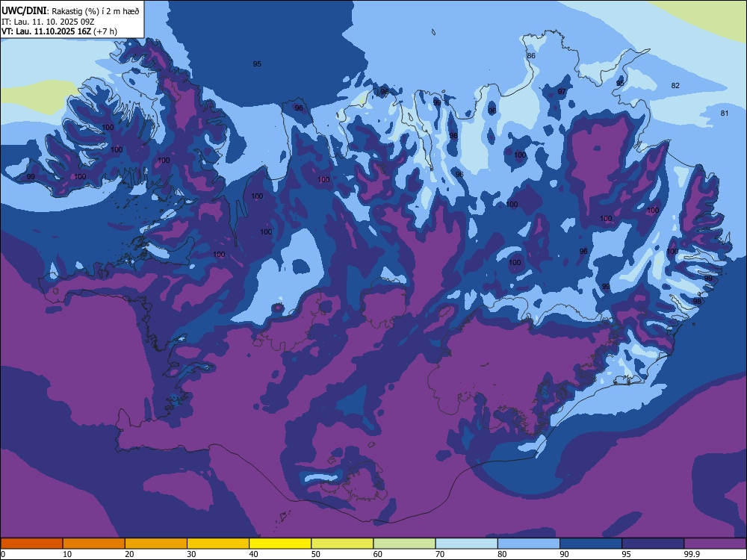Image resolution: width=747 pixels, height=560 pixels.
Task: Click the '86' humidity value on the map
Action: click(531, 56)
